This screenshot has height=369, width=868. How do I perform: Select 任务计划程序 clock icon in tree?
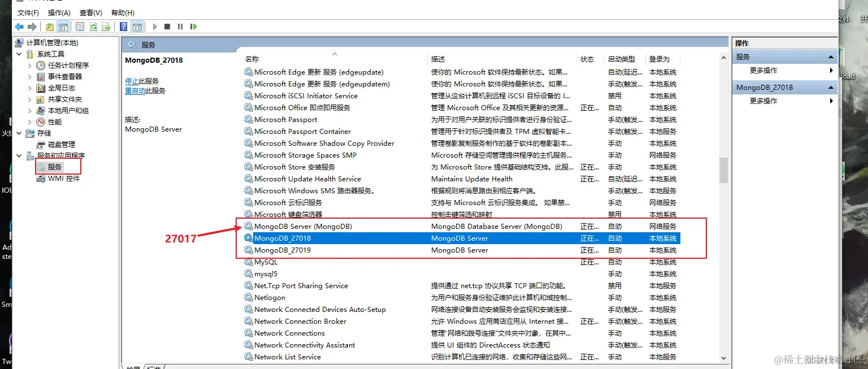click(x=41, y=66)
